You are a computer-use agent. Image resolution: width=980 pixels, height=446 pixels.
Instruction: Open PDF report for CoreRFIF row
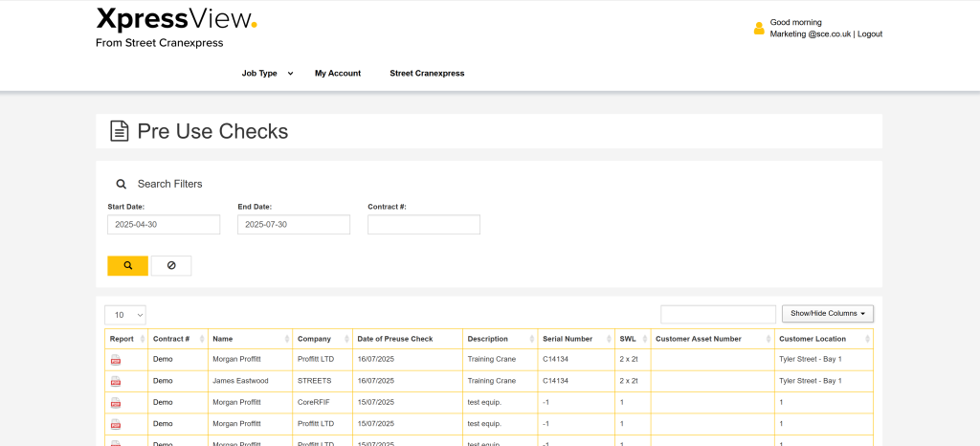(116, 403)
